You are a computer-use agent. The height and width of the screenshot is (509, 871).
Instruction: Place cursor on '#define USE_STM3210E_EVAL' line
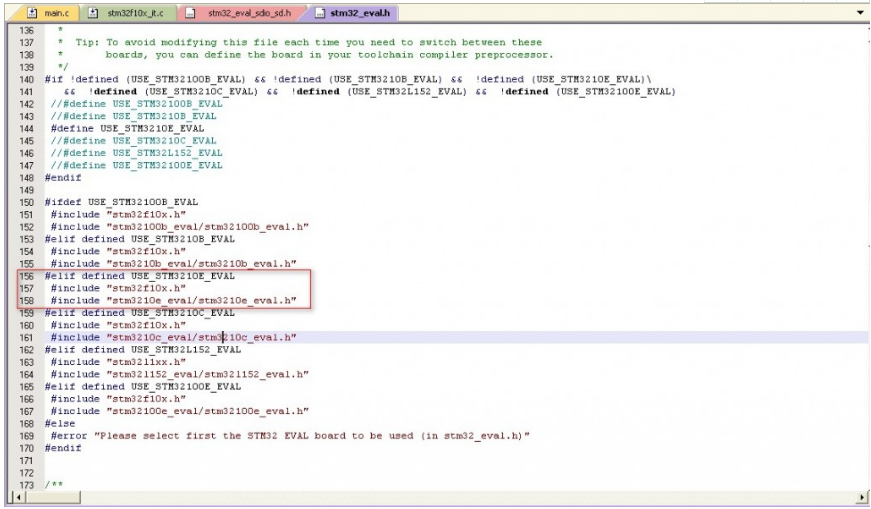click(127, 128)
